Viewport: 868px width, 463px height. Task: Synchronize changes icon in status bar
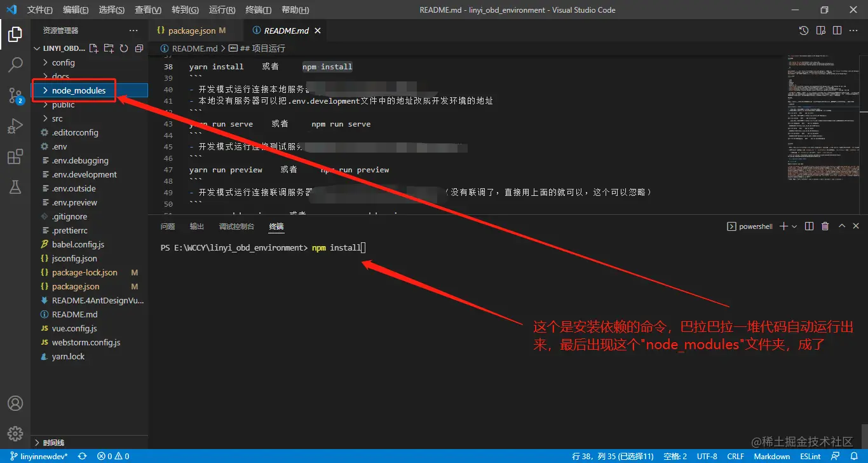tap(82, 457)
